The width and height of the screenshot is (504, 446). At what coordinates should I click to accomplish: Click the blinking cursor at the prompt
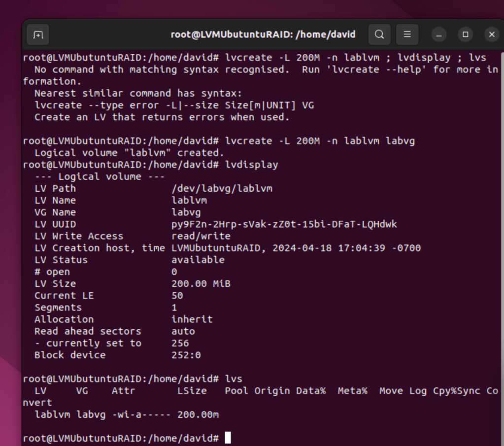coord(227,438)
